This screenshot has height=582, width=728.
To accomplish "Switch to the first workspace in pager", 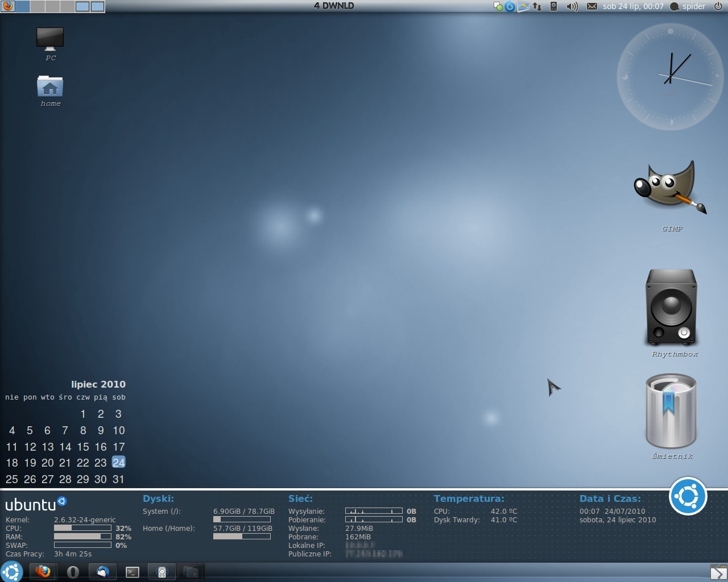I will [x=23, y=6].
